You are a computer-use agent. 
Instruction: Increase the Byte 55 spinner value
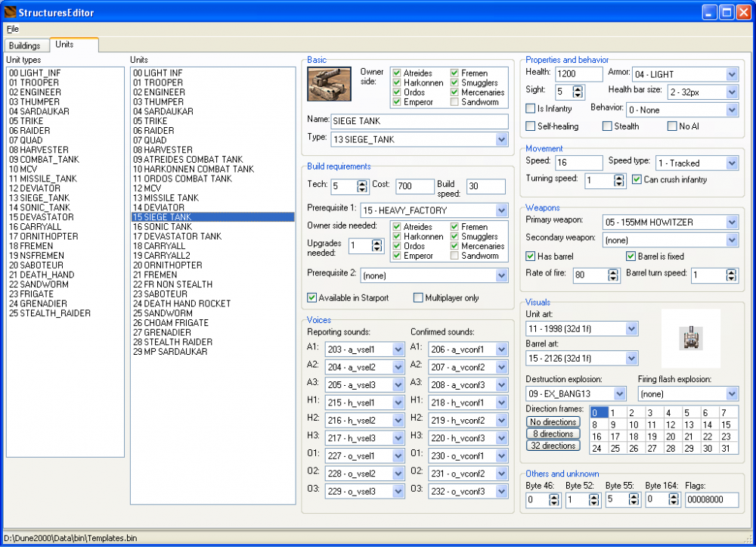(634, 496)
